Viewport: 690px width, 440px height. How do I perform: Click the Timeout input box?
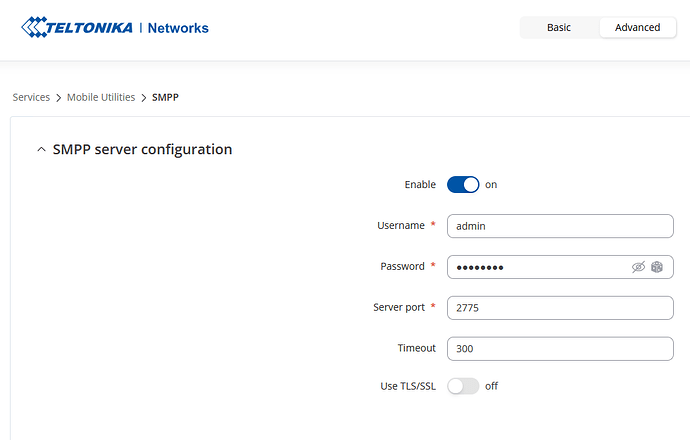559,348
